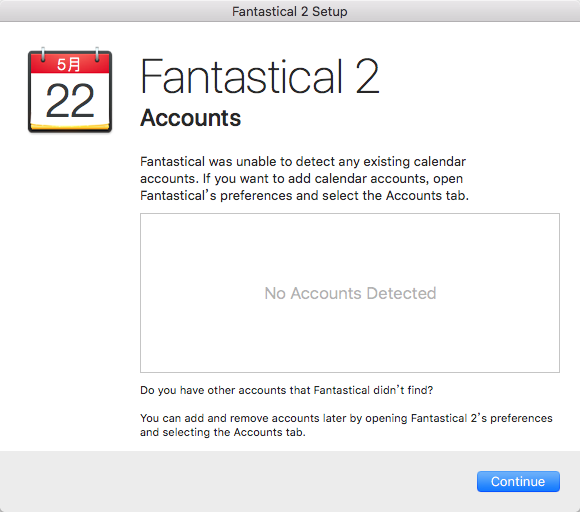
Task: Click the 'Do you have other accounts' text
Action: [286, 390]
